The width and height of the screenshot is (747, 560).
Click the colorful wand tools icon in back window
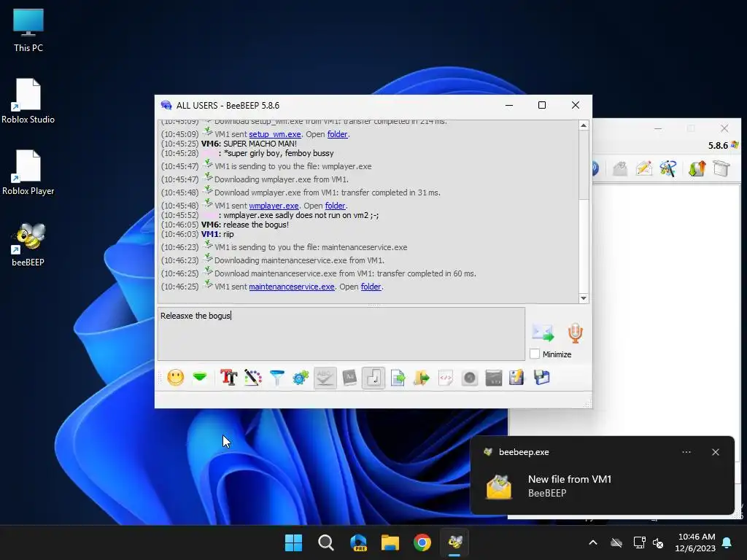coord(668,168)
